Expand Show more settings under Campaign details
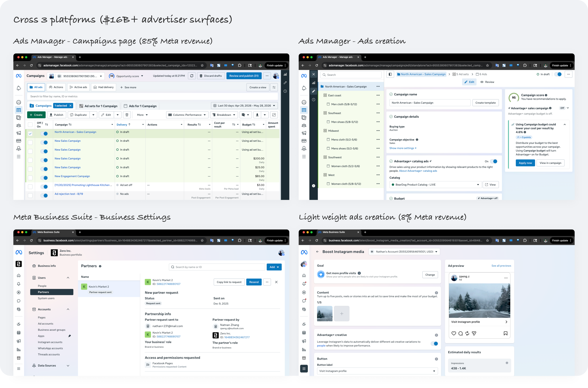588x388 pixels. (403, 148)
